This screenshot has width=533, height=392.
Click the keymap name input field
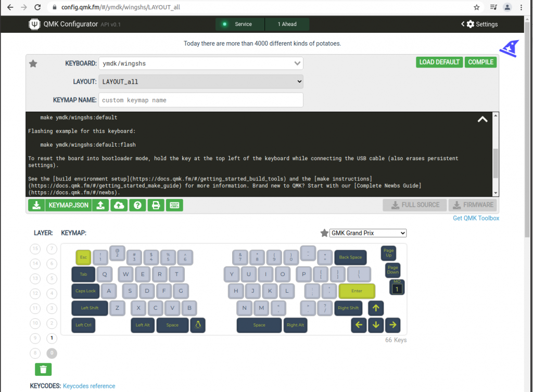[x=200, y=100]
